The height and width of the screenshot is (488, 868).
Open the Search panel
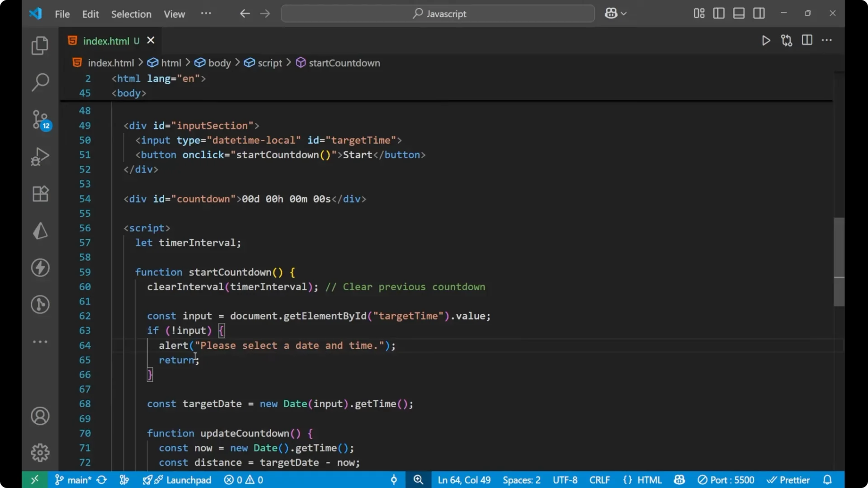click(40, 82)
